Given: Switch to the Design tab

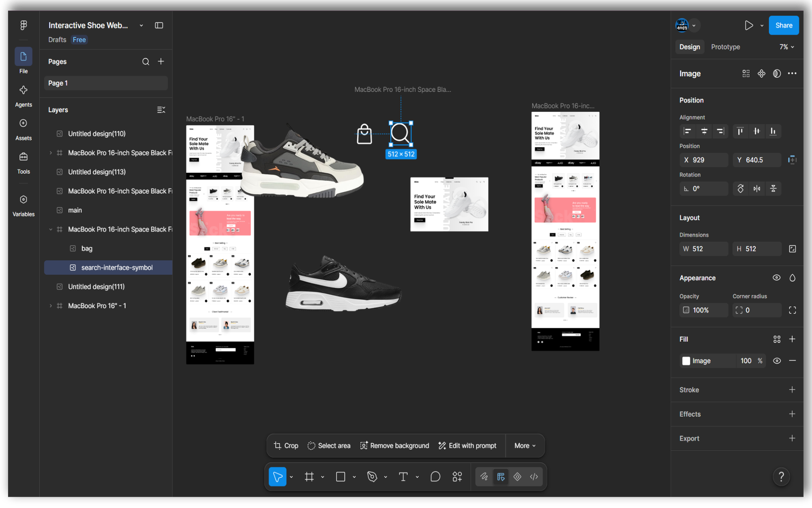Looking at the screenshot, I should [x=690, y=47].
